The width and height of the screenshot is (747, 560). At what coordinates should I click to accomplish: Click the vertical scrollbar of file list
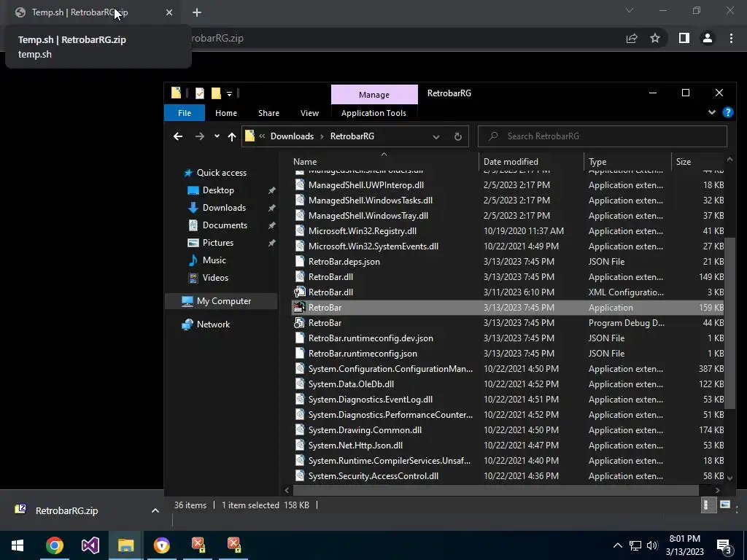729,323
